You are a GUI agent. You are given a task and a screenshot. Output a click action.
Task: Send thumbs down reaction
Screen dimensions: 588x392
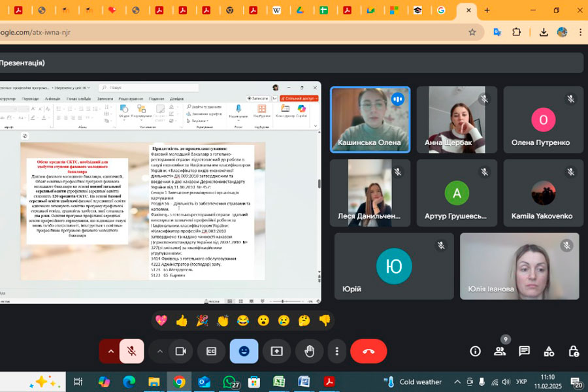point(325,320)
